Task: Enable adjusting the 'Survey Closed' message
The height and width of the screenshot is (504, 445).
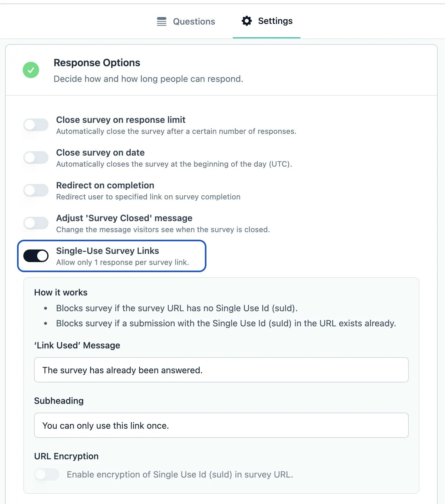Action: click(36, 223)
